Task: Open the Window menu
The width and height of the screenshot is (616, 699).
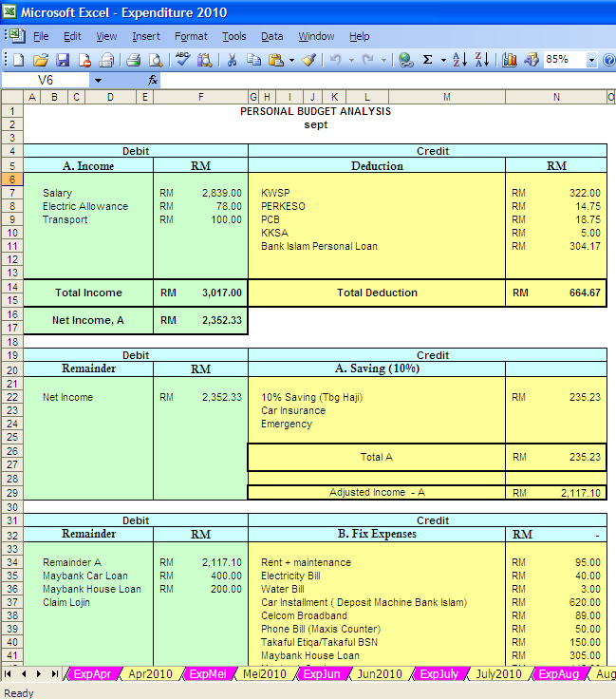Action: [316, 36]
